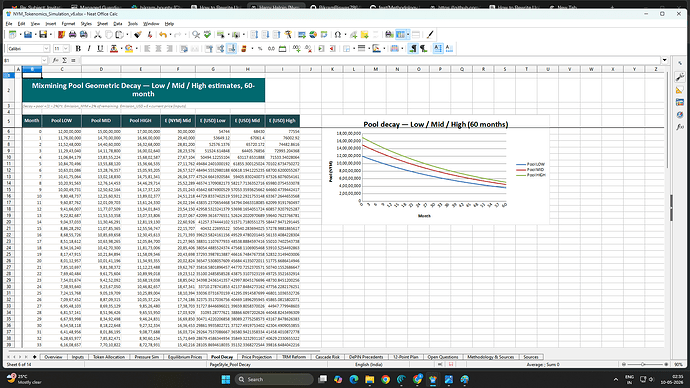Open the special character omega icon
The height and width of the screenshot is (388, 690).
[338, 34]
